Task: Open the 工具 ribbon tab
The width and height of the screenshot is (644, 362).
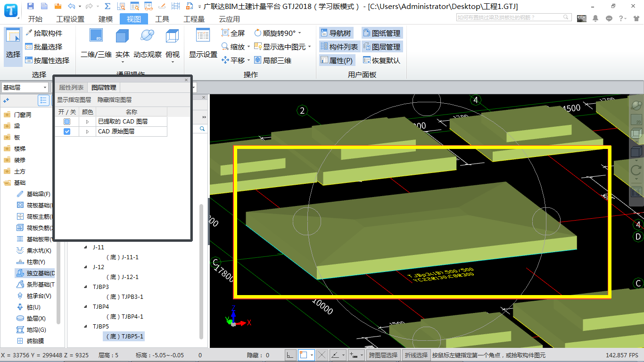Action: coord(162,19)
